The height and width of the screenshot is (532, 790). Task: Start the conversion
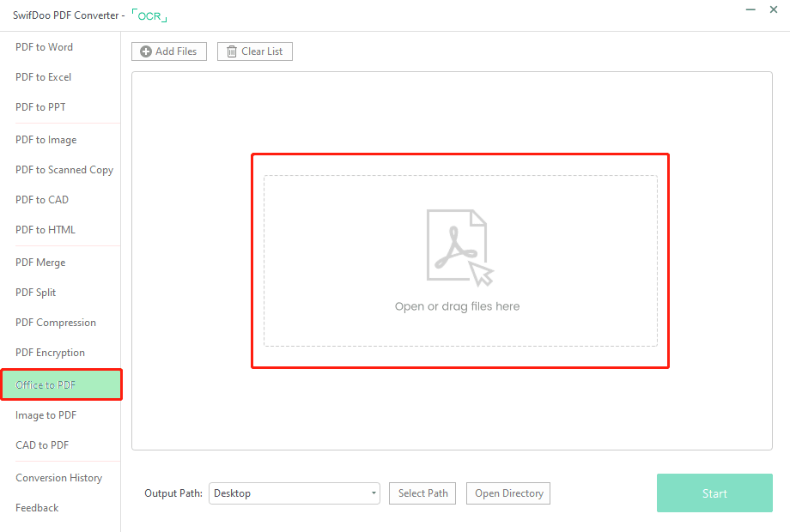[714, 493]
